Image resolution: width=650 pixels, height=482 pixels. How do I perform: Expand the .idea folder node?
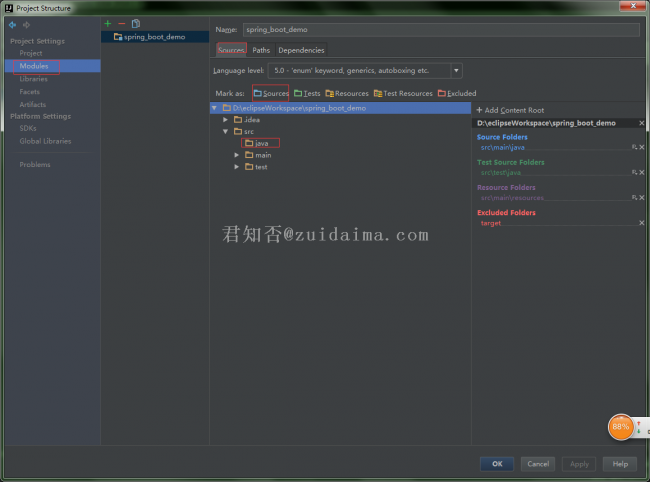[226, 119]
